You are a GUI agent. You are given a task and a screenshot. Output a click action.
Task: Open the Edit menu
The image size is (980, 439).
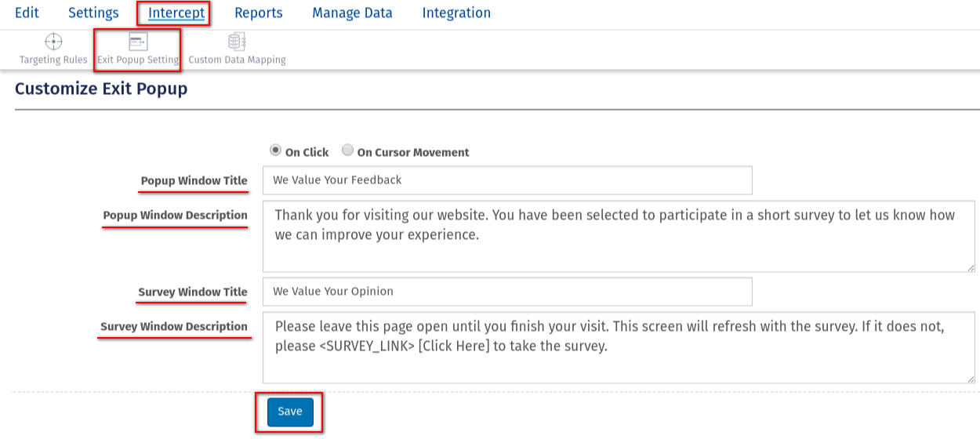tap(27, 13)
